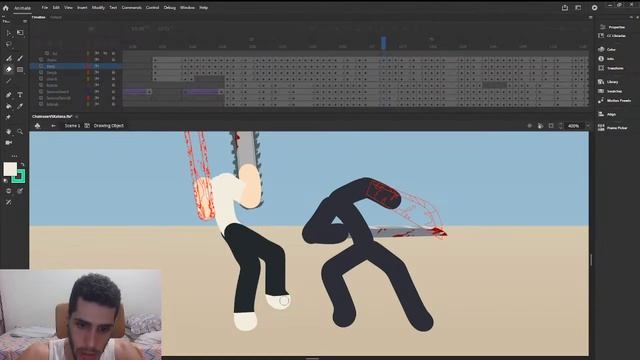Open the Modify menu
The height and width of the screenshot is (360, 640).
[98, 7]
